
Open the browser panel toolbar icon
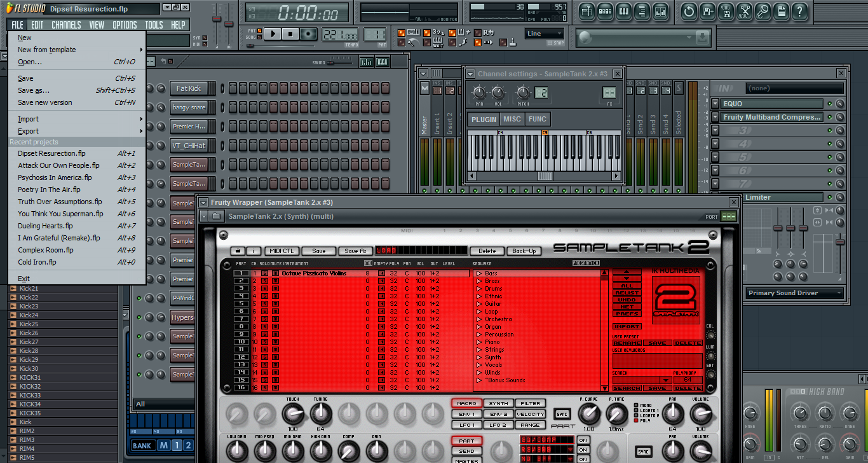pyautogui.click(x=642, y=11)
